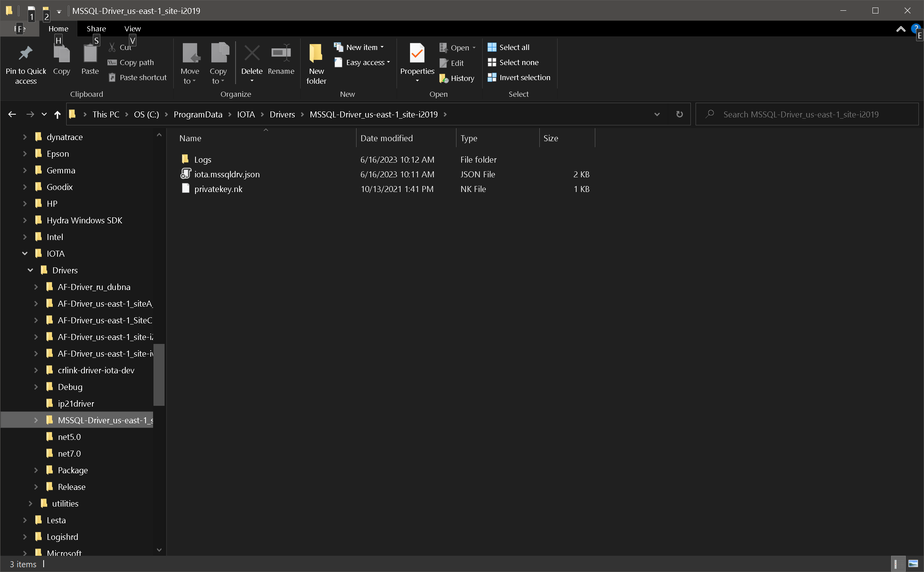Go forward with the right arrow

pyautogui.click(x=30, y=114)
